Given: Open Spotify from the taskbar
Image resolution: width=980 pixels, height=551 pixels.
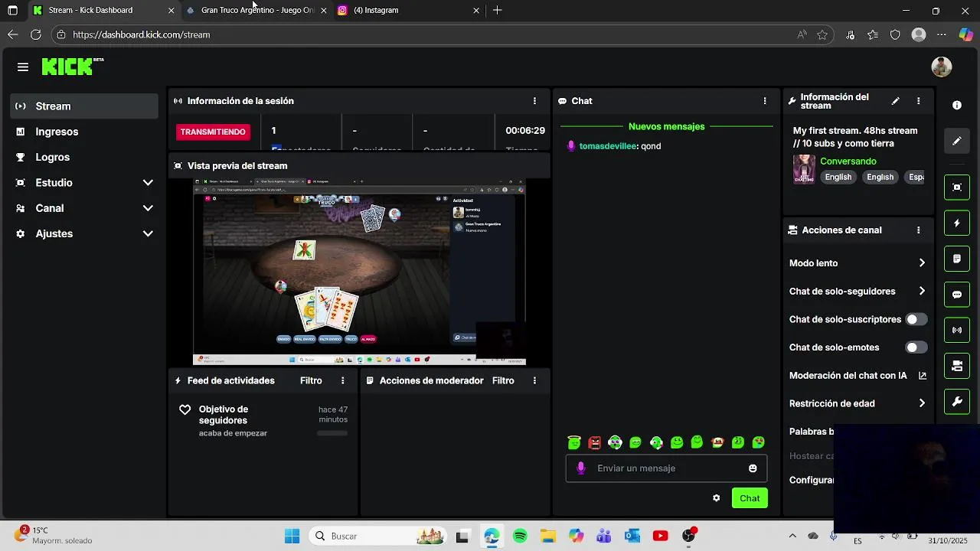Looking at the screenshot, I should pos(520,536).
